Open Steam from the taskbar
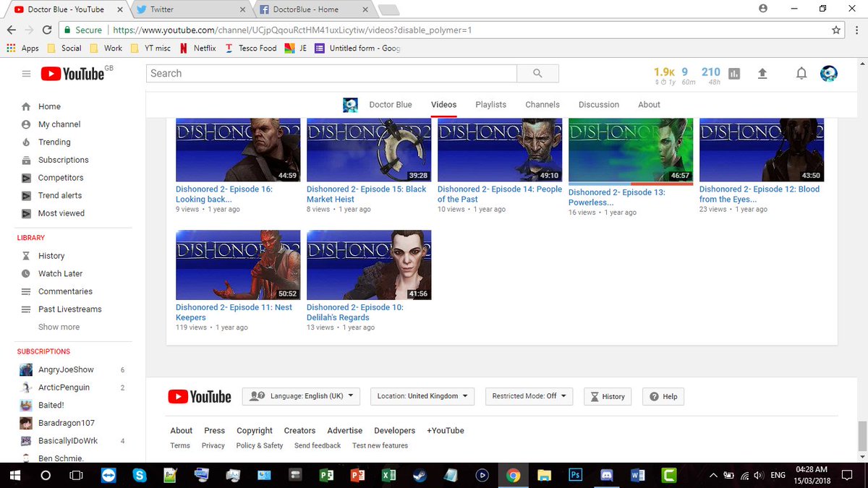Viewport: 868px width, 488px height. click(420, 476)
